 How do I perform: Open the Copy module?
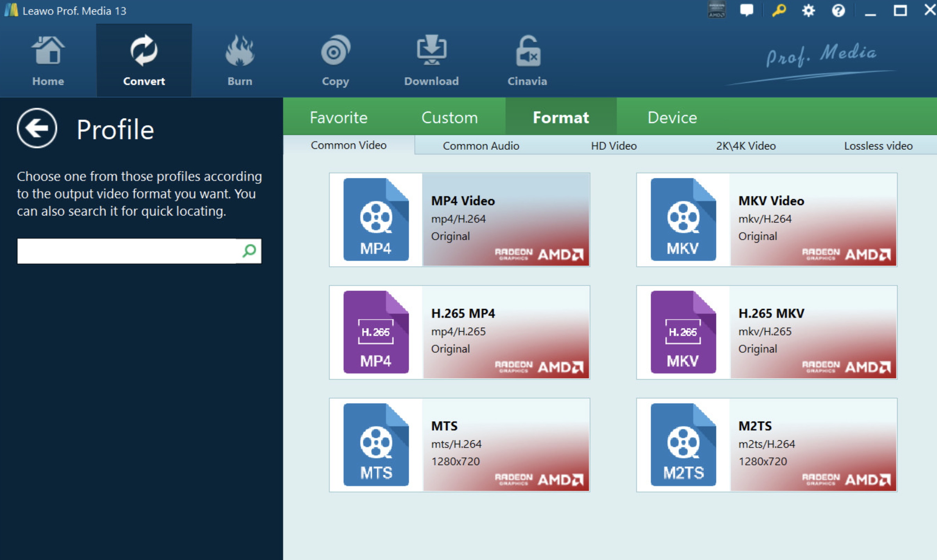tap(336, 61)
